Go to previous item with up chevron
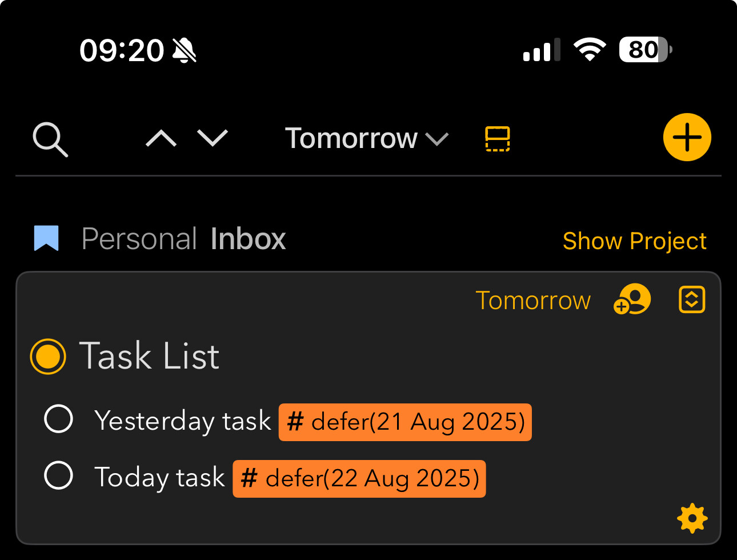The height and width of the screenshot is (560, 737). tap(161, 138)
